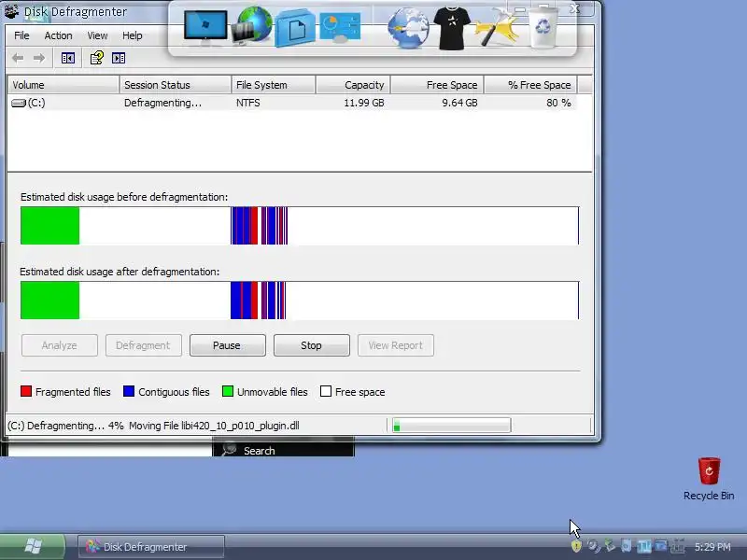Screen dimensions: 747x560
Task: Open the dock's recycle bin trash icon
Action: tap(543, 28)
